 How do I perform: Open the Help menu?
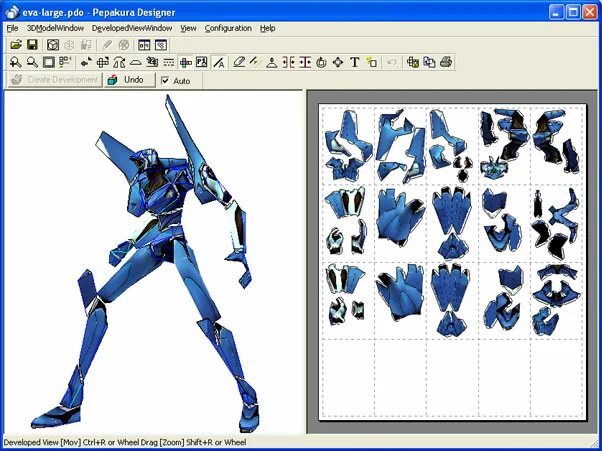pyautogui.click(x=267, y=28)
